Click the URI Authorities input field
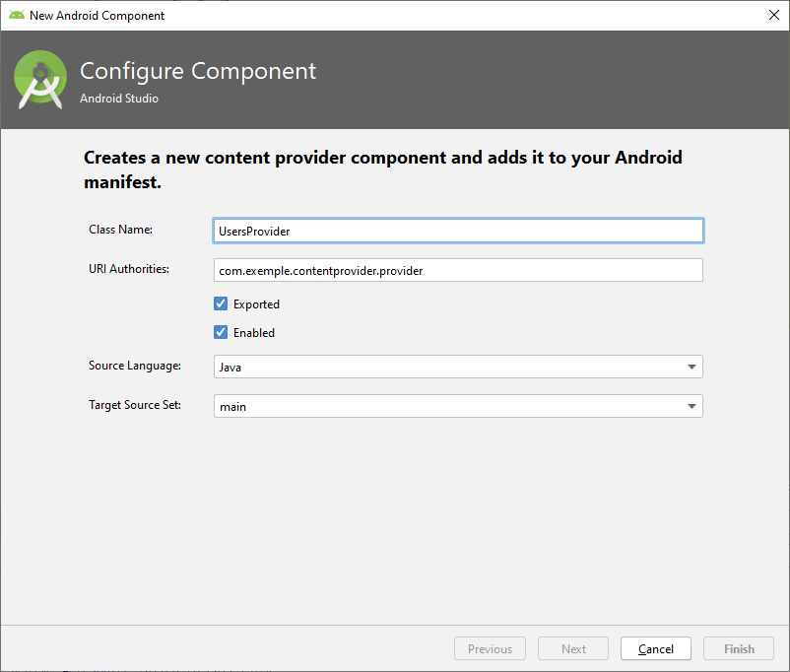 458,270
